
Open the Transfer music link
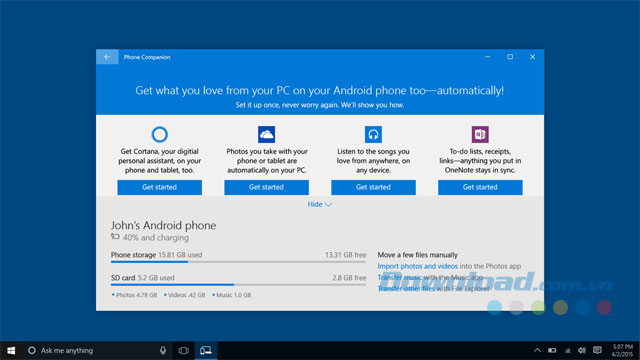(400, 277)
